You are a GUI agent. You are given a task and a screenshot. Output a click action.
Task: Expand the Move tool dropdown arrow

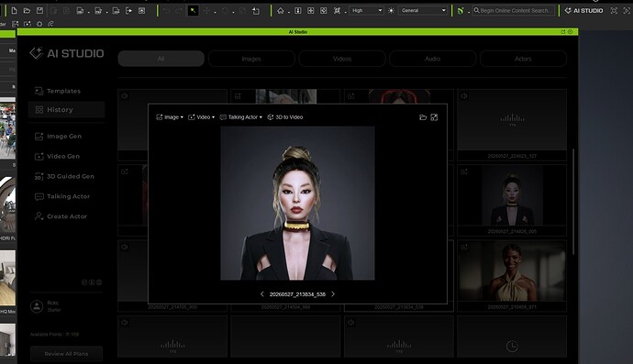215,13
